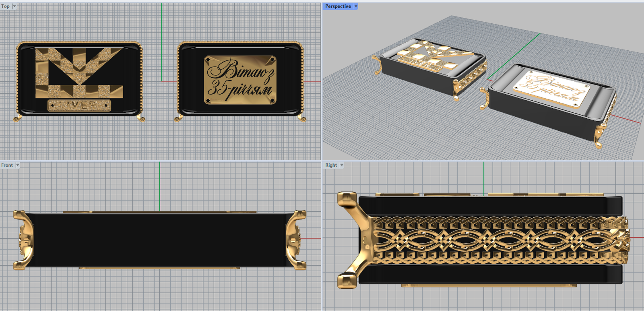This screenshot has width=644, height=314.
Task: Pick the IVER nameplate in Top view
Action: 79,105
